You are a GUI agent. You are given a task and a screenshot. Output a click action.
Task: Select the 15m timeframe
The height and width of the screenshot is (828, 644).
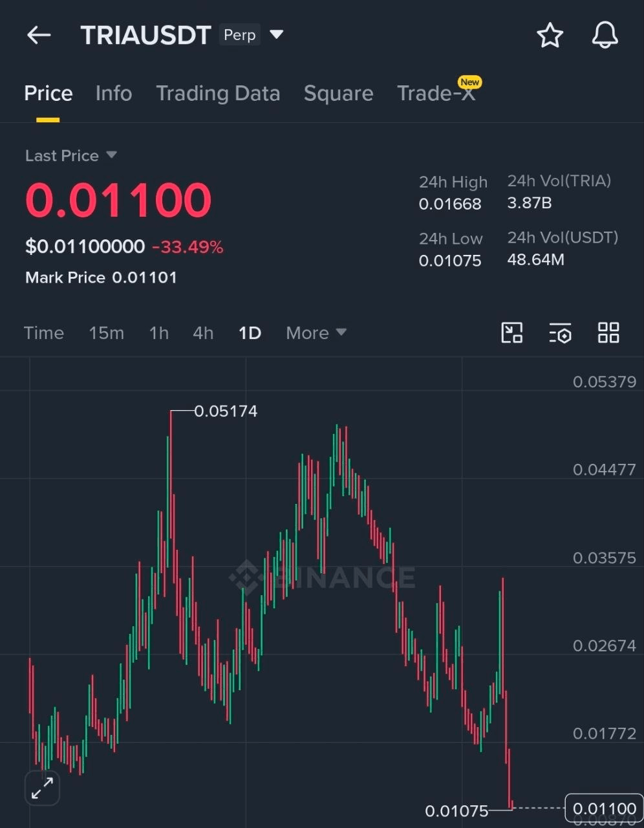(106, 333)
